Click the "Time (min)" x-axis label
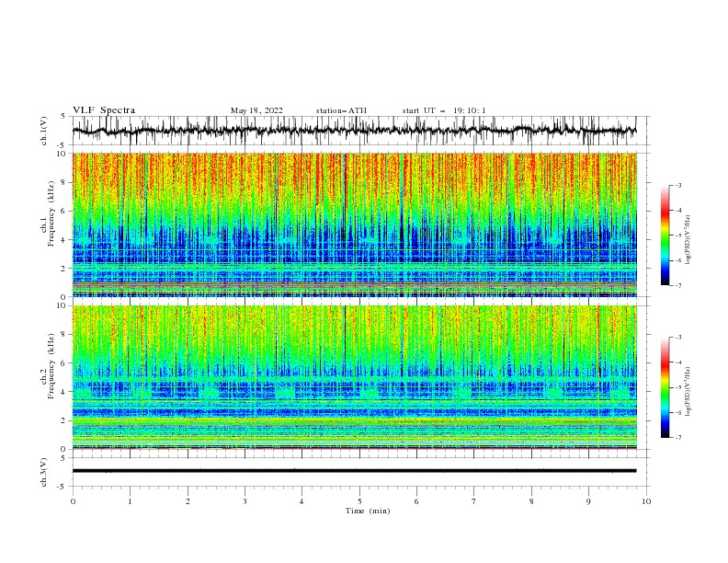 tap(368, 511)
